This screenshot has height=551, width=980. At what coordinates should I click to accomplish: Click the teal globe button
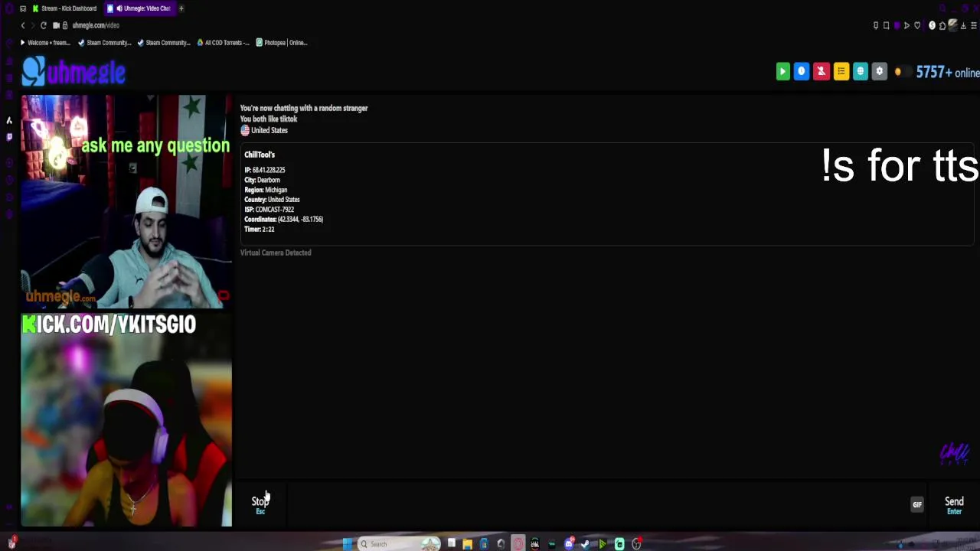pos(860,72)
